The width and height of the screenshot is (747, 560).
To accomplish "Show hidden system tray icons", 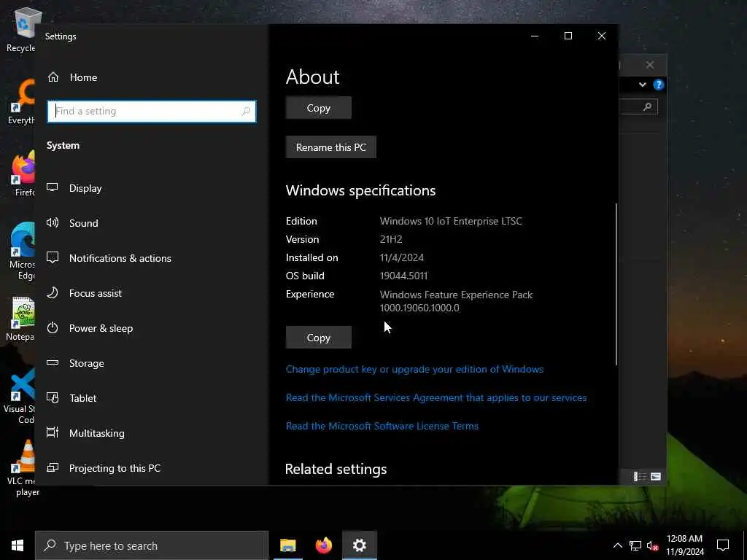I will tap(617, 545).
